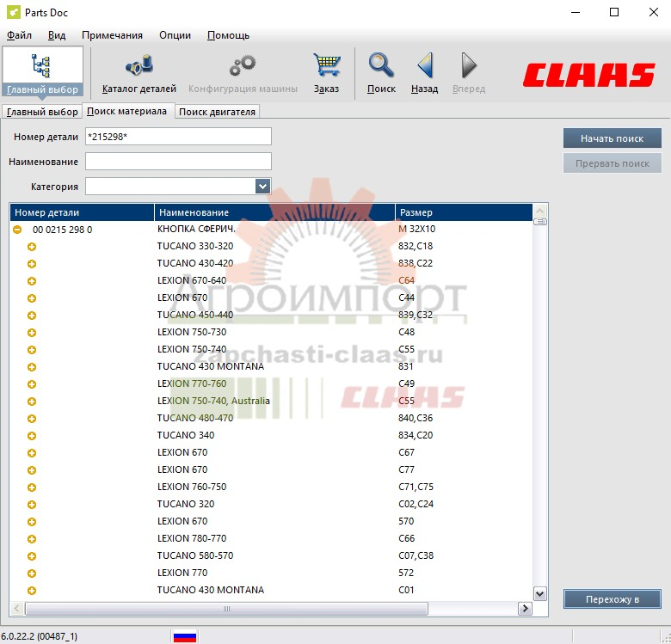Expand the LEXION 750-740, Australia row
Image resolution: width=671 pixels, height=644 pixels.
point(32,402)
